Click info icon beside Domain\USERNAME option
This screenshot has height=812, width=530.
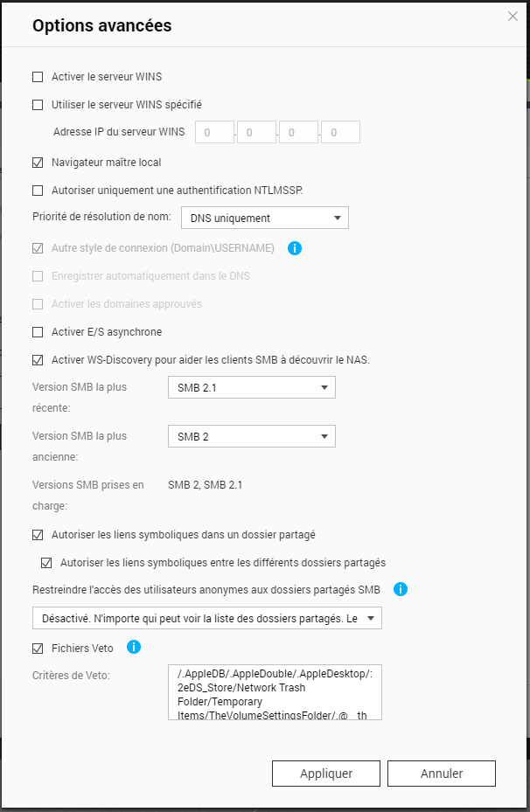click(295, 248)
